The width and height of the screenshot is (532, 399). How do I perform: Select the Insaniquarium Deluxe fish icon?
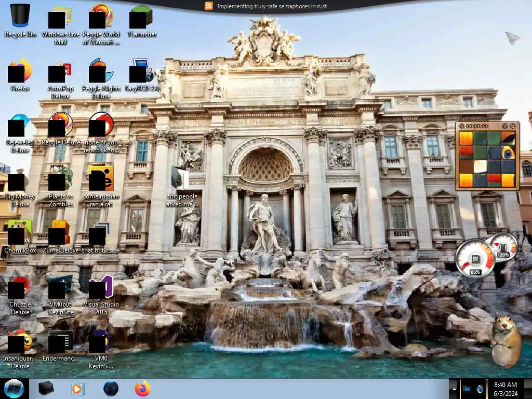coord(20,350)
